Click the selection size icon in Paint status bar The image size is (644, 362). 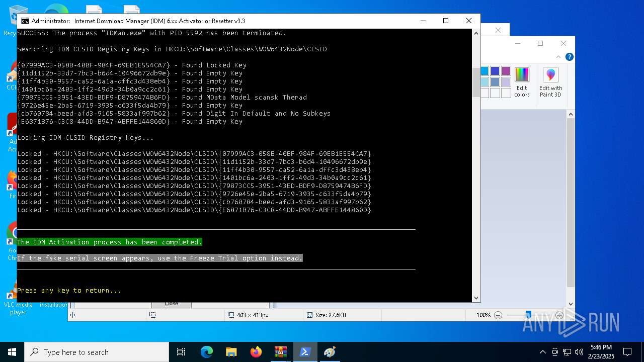coord(152,315)
